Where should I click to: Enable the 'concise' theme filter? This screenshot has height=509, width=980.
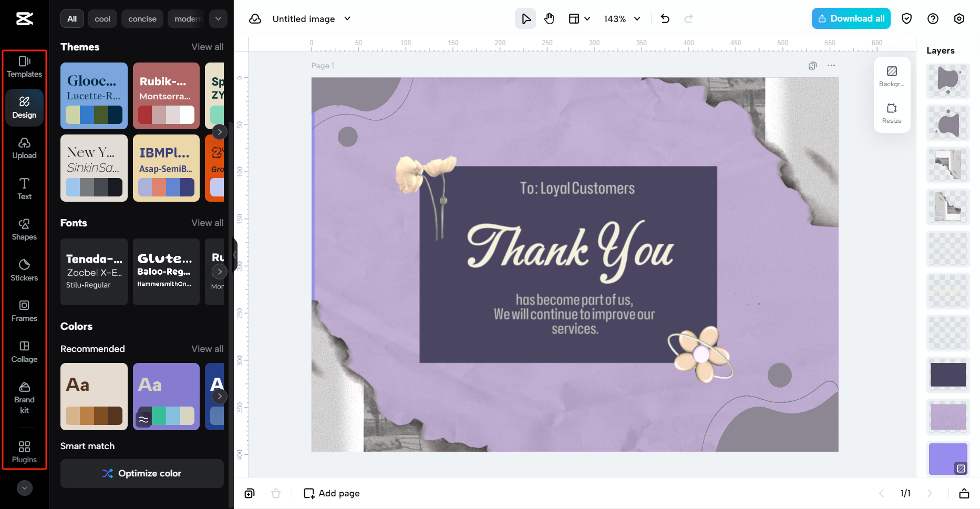pos(142,18)
